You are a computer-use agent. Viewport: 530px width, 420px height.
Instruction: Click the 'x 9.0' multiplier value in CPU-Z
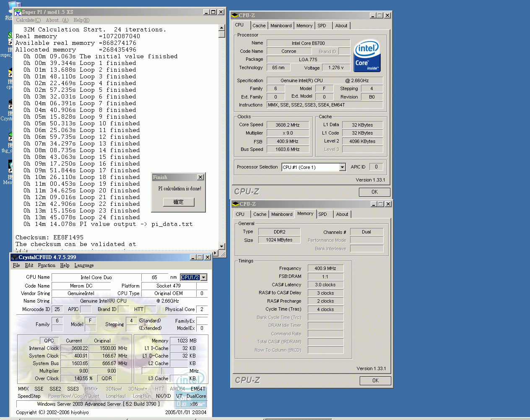[x=288, y=133]
